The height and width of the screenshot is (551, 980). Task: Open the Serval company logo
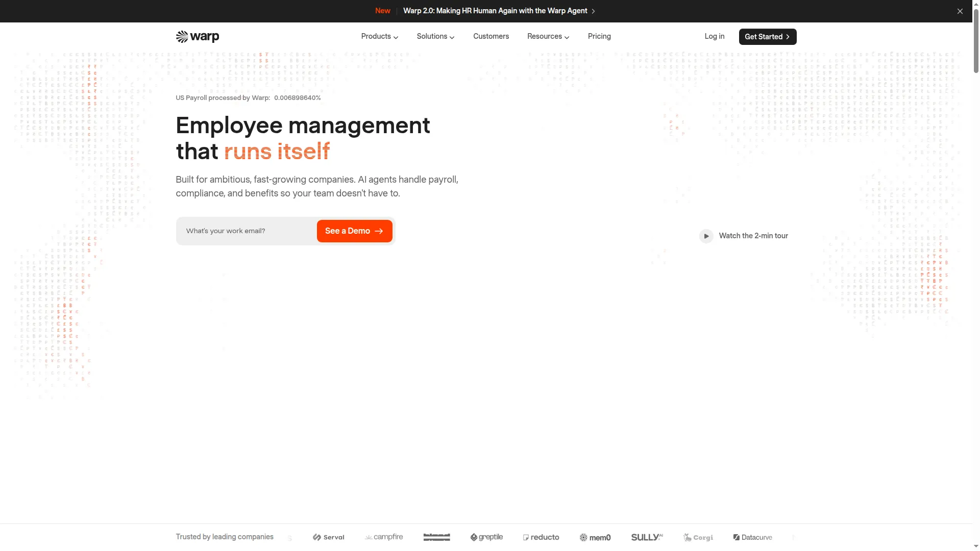click(329, 537)
